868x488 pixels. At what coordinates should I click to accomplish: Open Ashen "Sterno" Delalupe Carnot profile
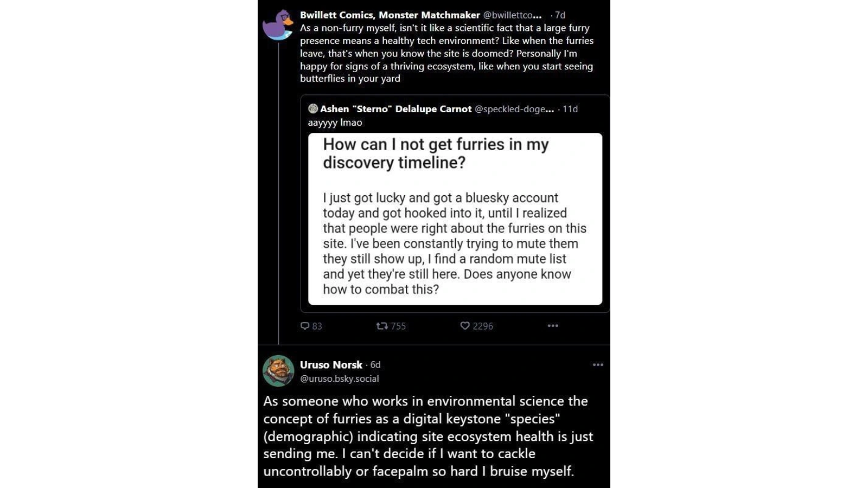pyautogui.click(x=395, y=109)
